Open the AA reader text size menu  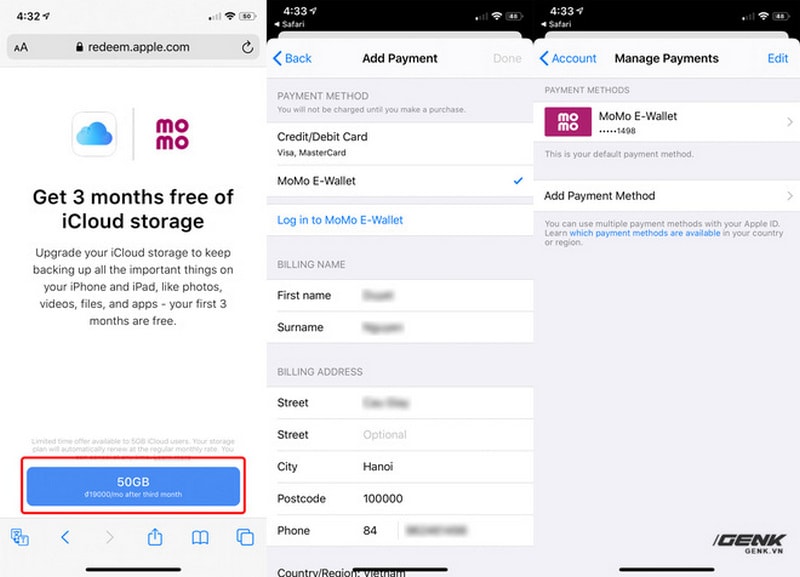pyautogui.click(x=21, y=47)
